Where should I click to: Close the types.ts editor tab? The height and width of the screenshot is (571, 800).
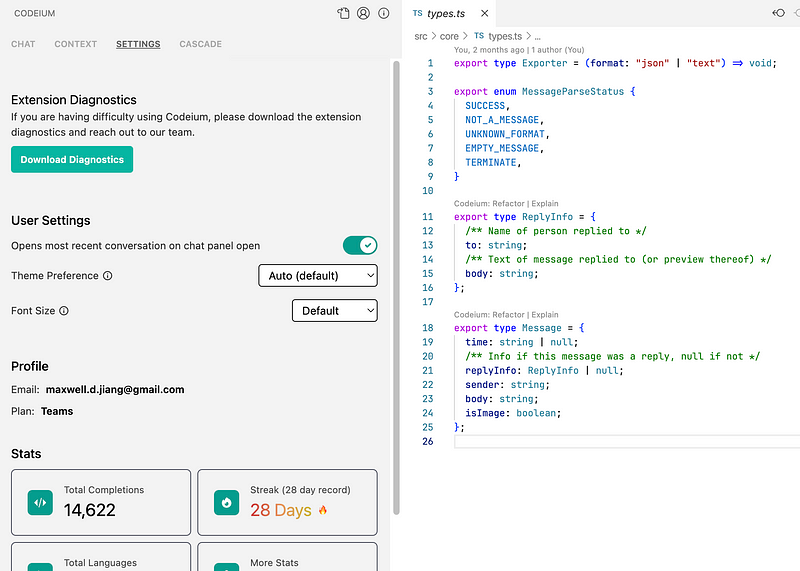tap(485, 13)
